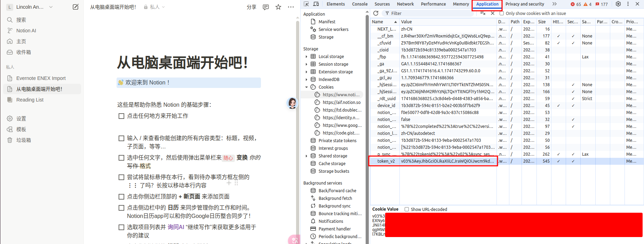Click the 65 errors indicator
Viewport: 644px width, 244px height.
point(576,4)
